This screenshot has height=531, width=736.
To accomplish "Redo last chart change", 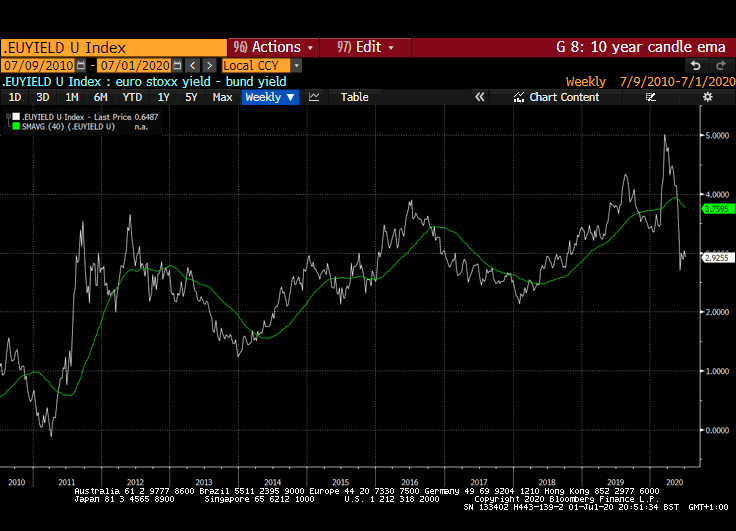I will pyautogui.click(x=721, y=65).
